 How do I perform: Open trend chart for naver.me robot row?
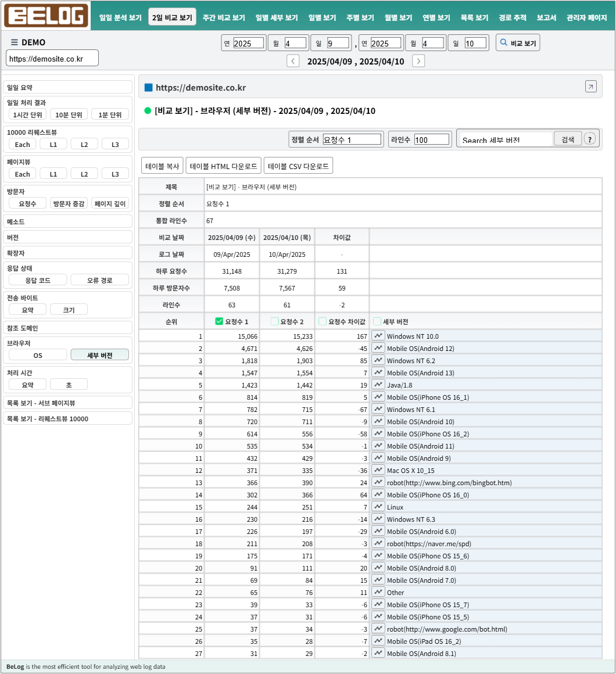click(x=378, y=543)
